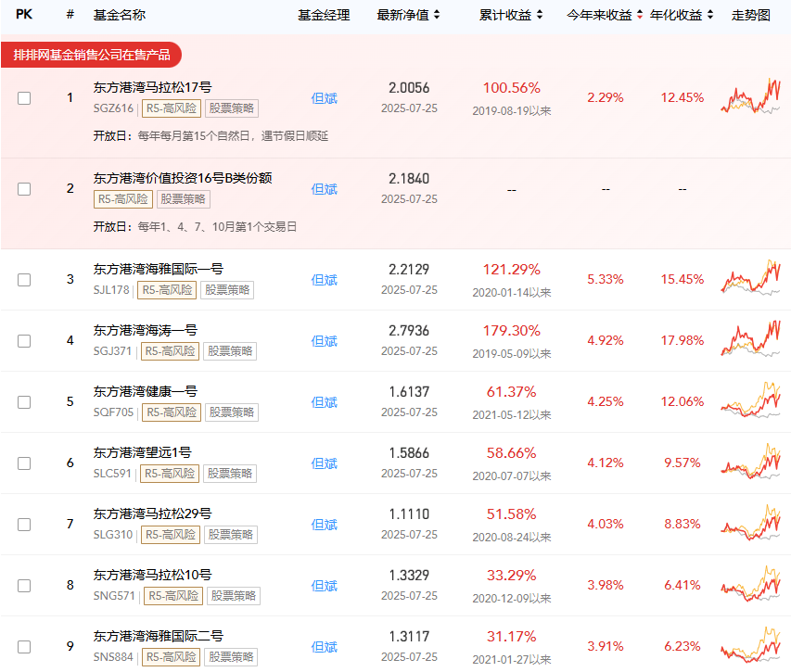Select the checkbox for 东方港湾马拉松29号
Screen dimensions: 791x672
[x=24, y=525]
